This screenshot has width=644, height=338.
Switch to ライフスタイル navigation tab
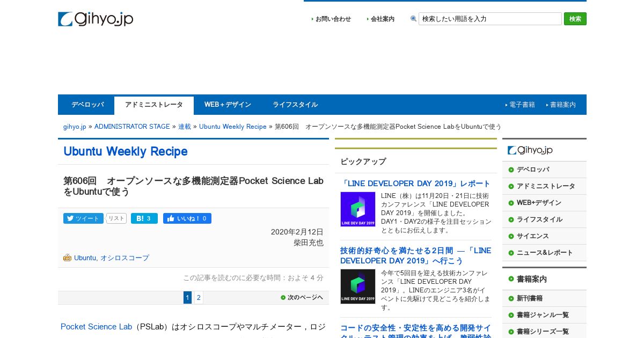coord(295,105)
